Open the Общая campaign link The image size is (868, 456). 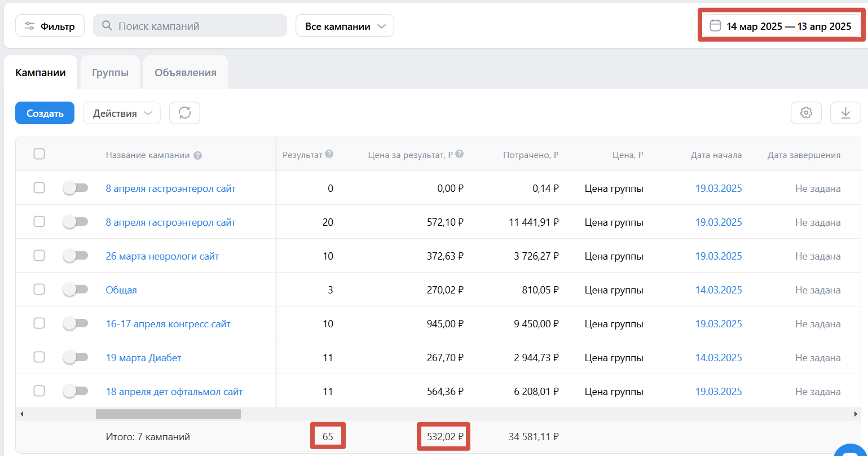121,290
